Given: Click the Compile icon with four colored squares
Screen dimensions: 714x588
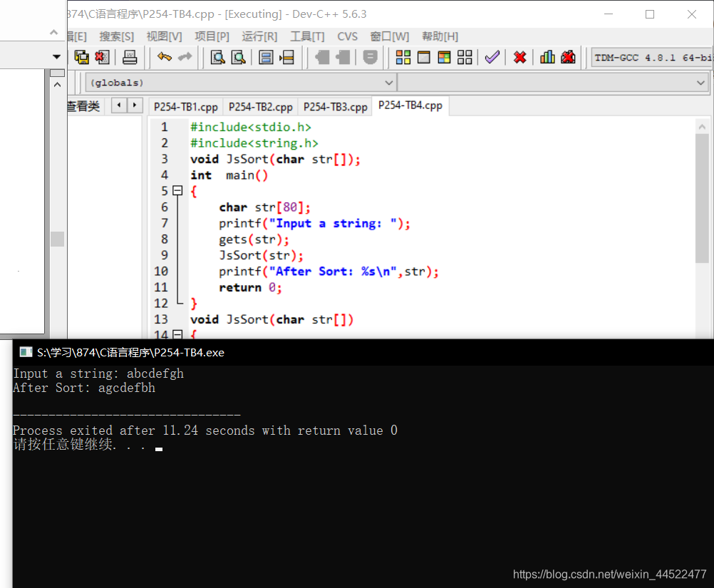Looking at the screenshot, I should click(x=403, y=58).
